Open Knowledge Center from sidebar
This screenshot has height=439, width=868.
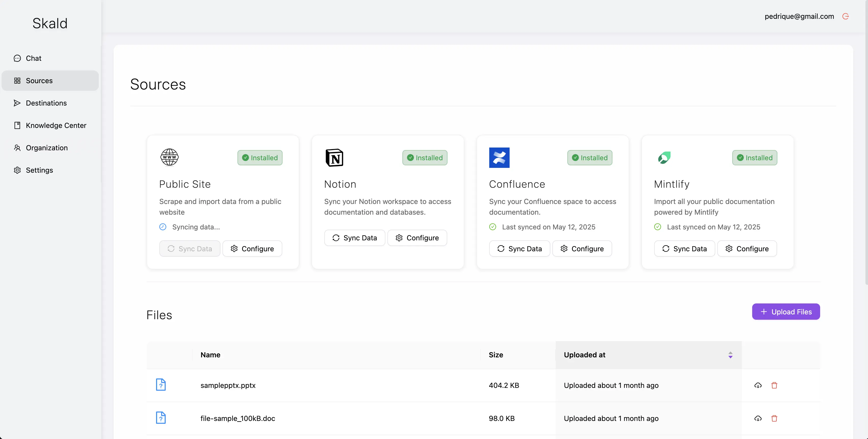click(x=50, y=125)
